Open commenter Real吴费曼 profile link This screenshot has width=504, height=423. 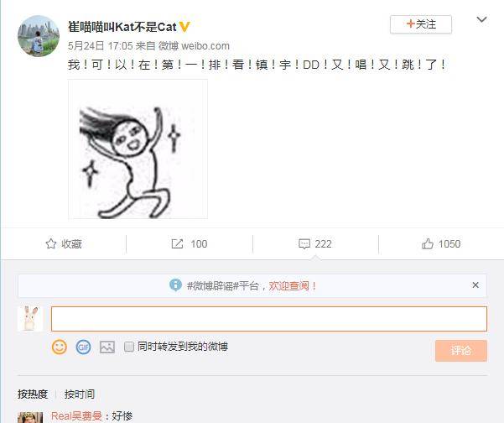point(76,416)
